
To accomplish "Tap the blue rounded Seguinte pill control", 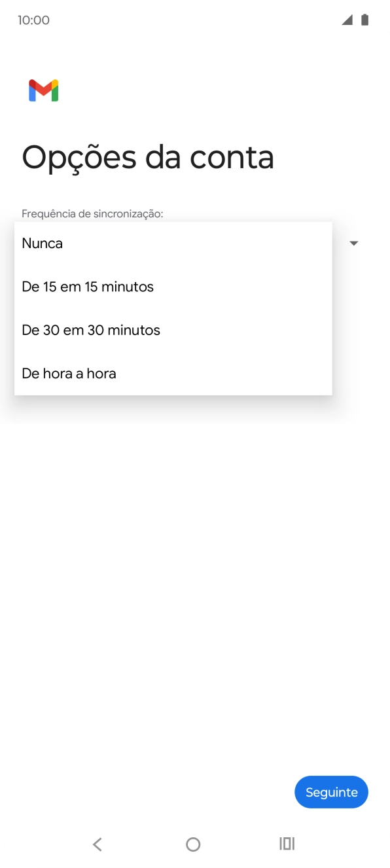I will 331,792.
